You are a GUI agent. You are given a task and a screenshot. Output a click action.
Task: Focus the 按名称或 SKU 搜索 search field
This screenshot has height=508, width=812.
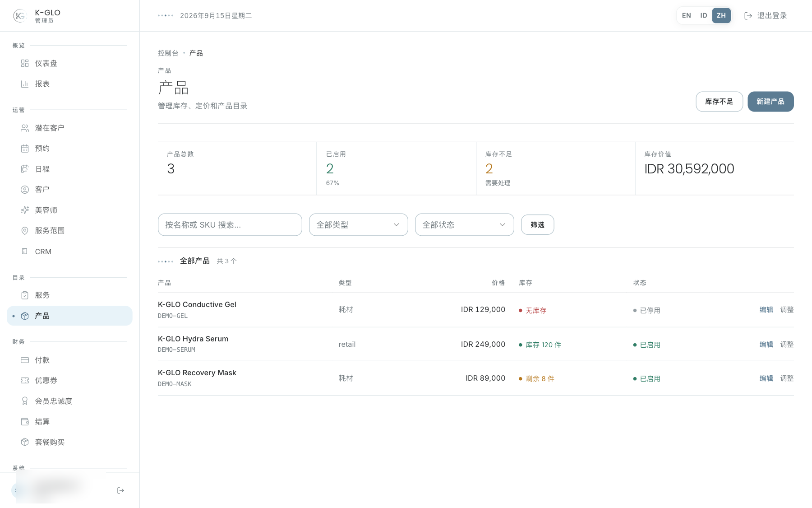coord(230,225)
